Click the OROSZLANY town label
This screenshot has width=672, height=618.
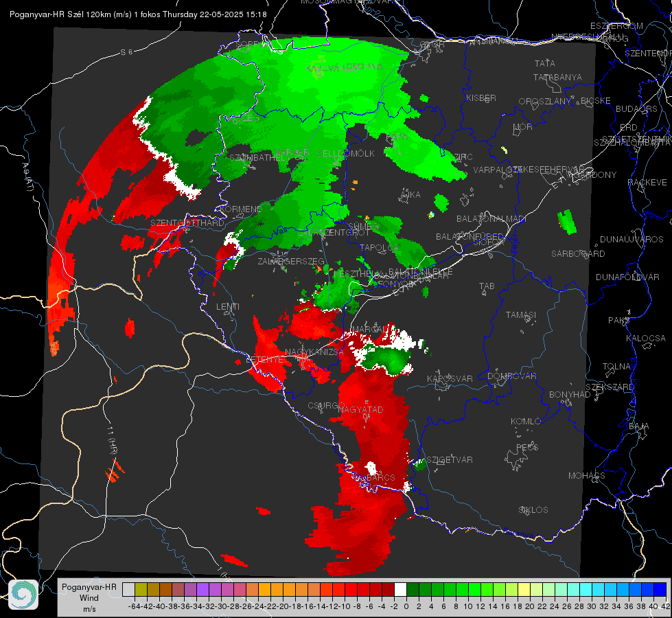545,101
